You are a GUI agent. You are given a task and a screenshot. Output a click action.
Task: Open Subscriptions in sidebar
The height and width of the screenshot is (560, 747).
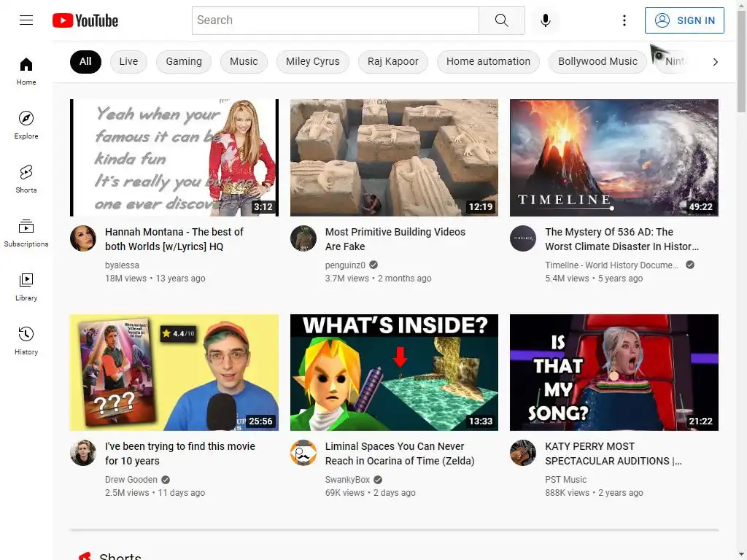(26, 233)
